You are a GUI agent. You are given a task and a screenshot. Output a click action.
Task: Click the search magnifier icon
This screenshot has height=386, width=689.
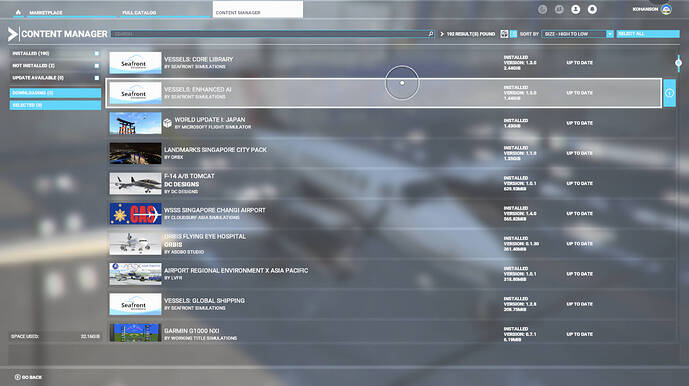pyautogui.click(x=431, y=34)
